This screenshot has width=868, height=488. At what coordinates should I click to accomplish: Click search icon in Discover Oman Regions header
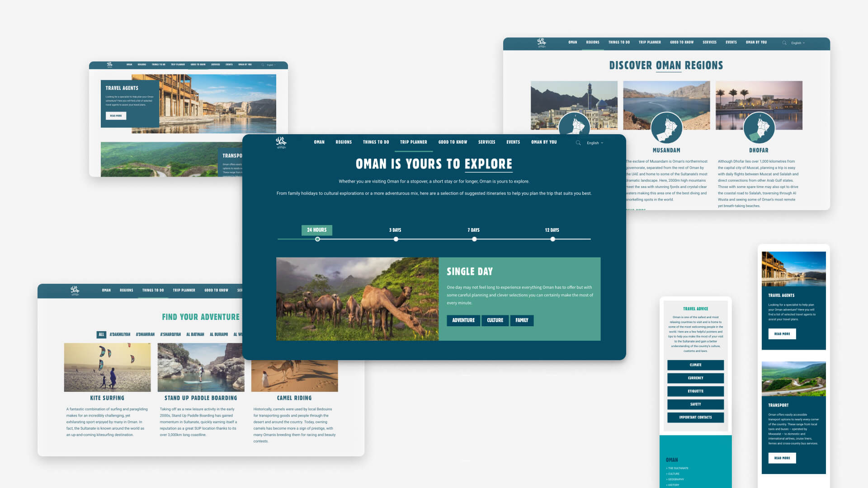784,43
